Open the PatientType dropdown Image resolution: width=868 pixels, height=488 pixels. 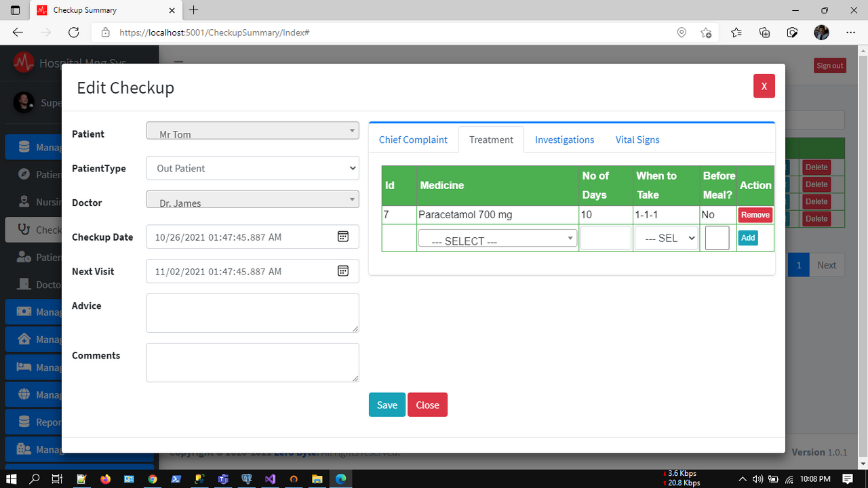252,168
